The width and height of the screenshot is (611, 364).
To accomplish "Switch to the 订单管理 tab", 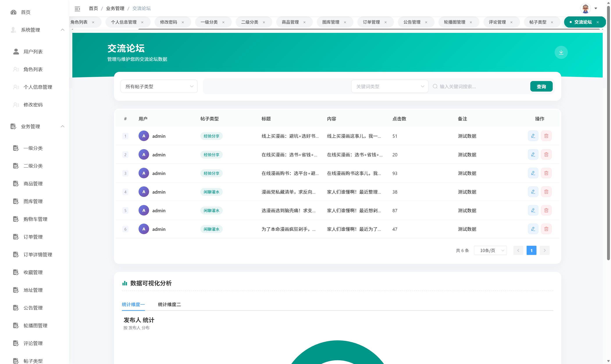I will point(371,22).
